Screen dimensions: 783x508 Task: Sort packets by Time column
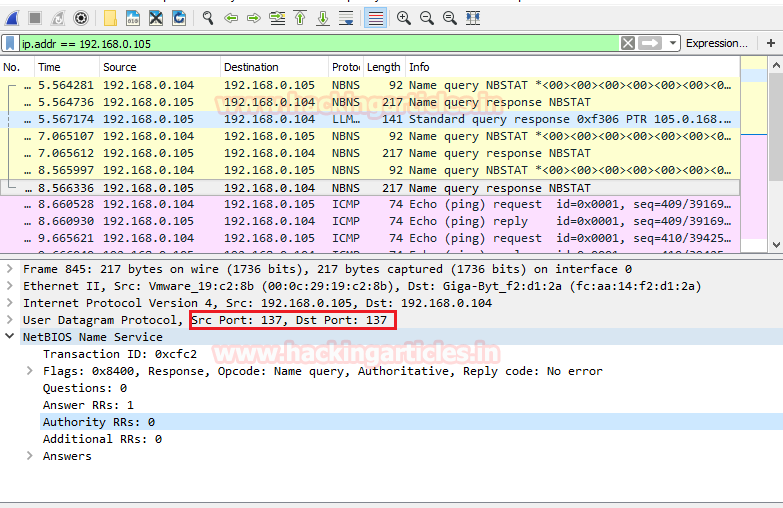point(66,67)
